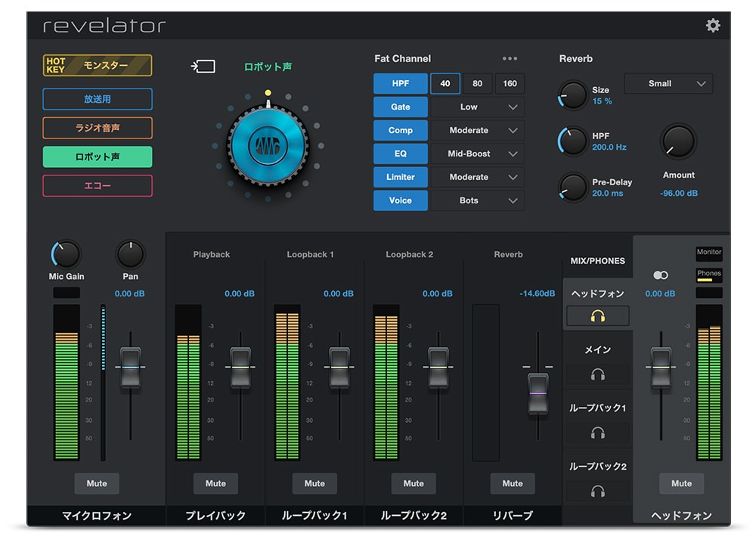
Task: Open Fat Channel three-dots options
Action: click(x=510, y=58)
